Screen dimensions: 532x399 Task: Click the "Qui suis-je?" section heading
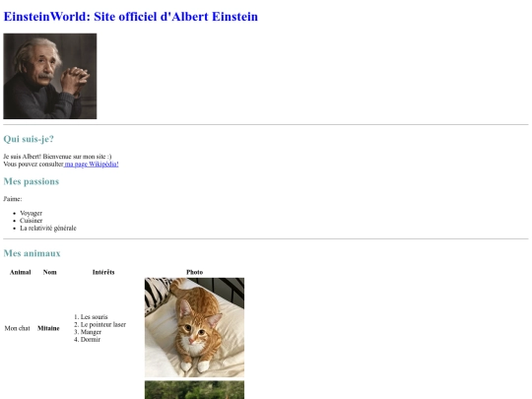[x=29, y=139]
